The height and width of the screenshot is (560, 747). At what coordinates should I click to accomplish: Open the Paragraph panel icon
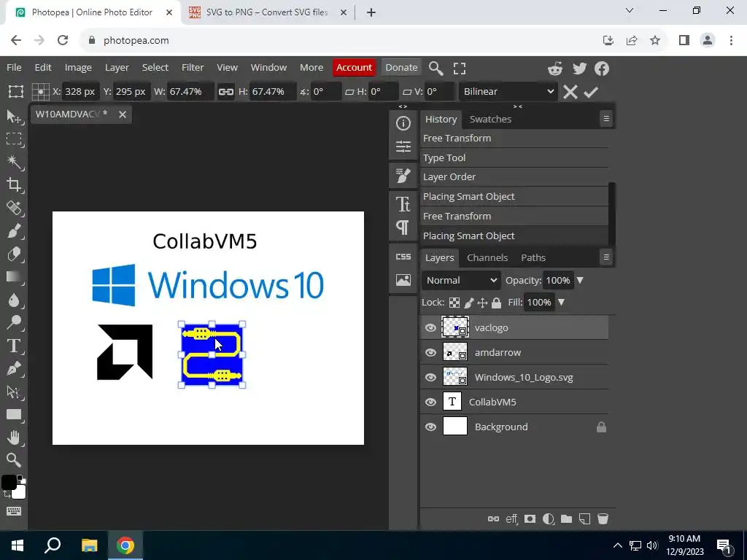403,227
